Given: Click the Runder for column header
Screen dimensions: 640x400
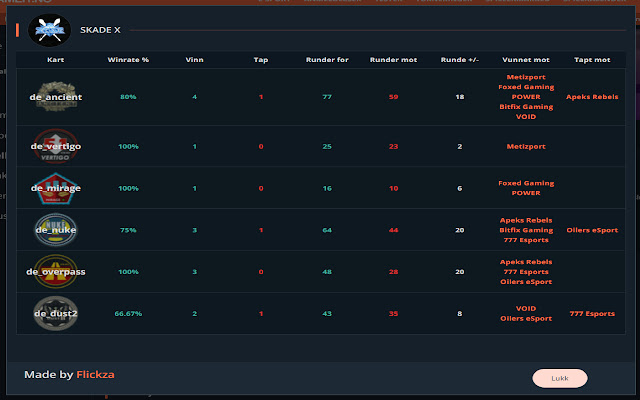Looking at the screenshot, I should click(327, 60).
